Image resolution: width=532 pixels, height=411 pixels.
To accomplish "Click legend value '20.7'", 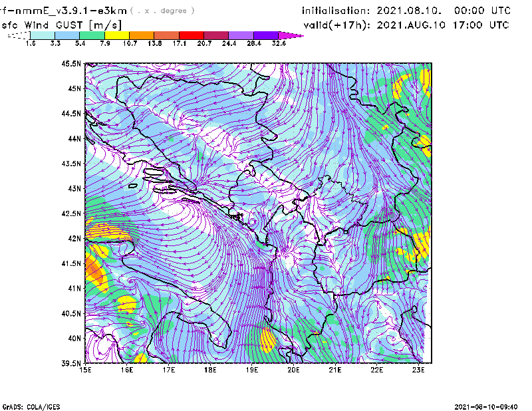I will 204,43.
